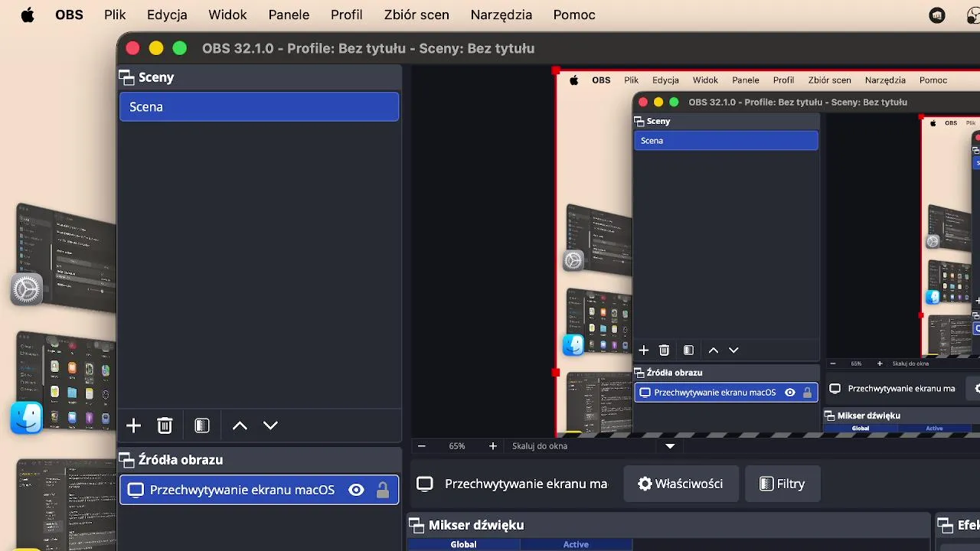The image size is (980, 551).
Task: Click the Plik menu shown inside the preview
Action: coord(632,80)
